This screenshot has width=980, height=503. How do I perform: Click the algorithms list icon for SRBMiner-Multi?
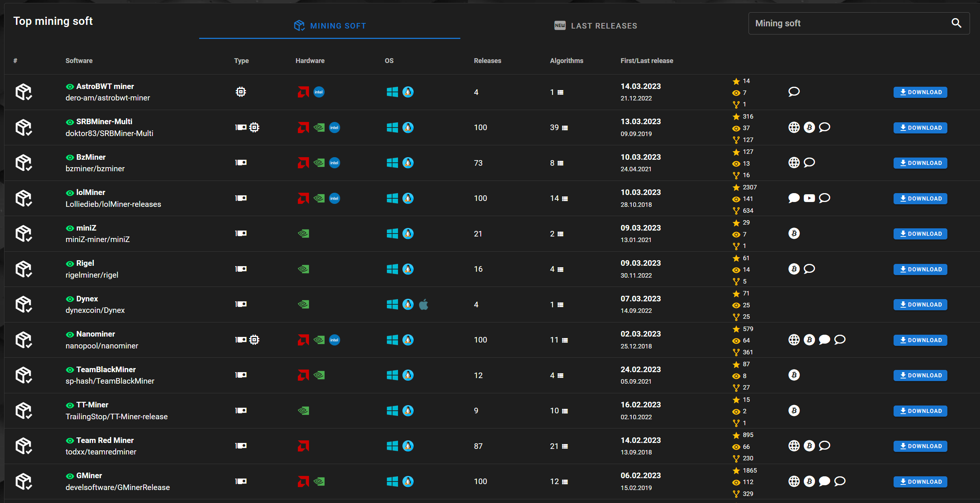pyautogui.click(x=565, y=128)
